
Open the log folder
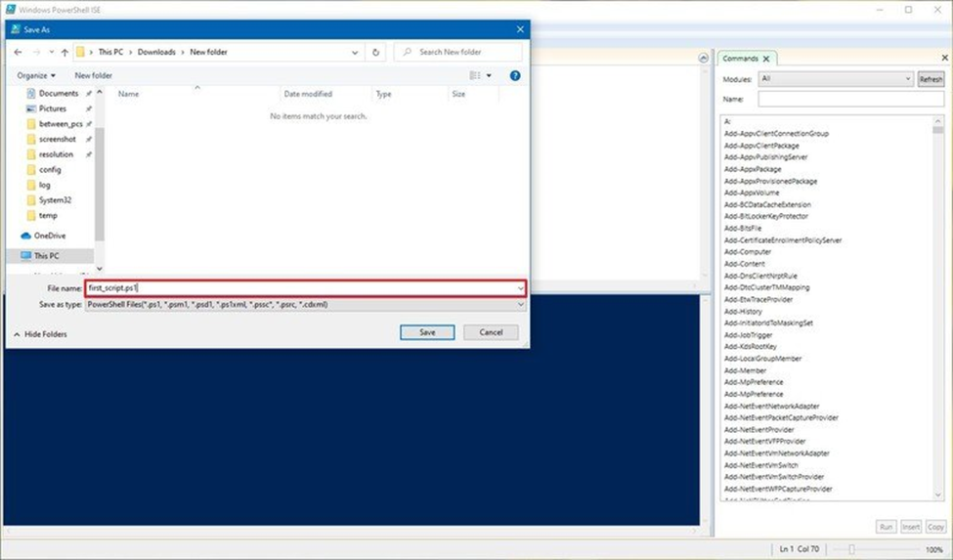44,185
